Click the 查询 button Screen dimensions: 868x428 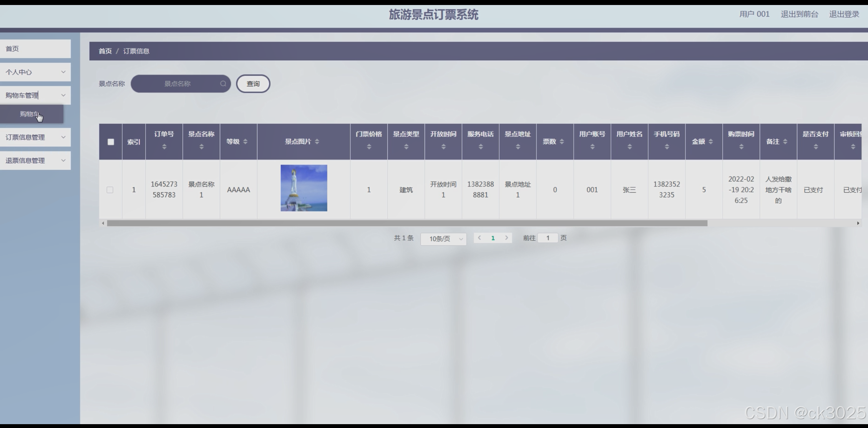[x=253, y=84]
